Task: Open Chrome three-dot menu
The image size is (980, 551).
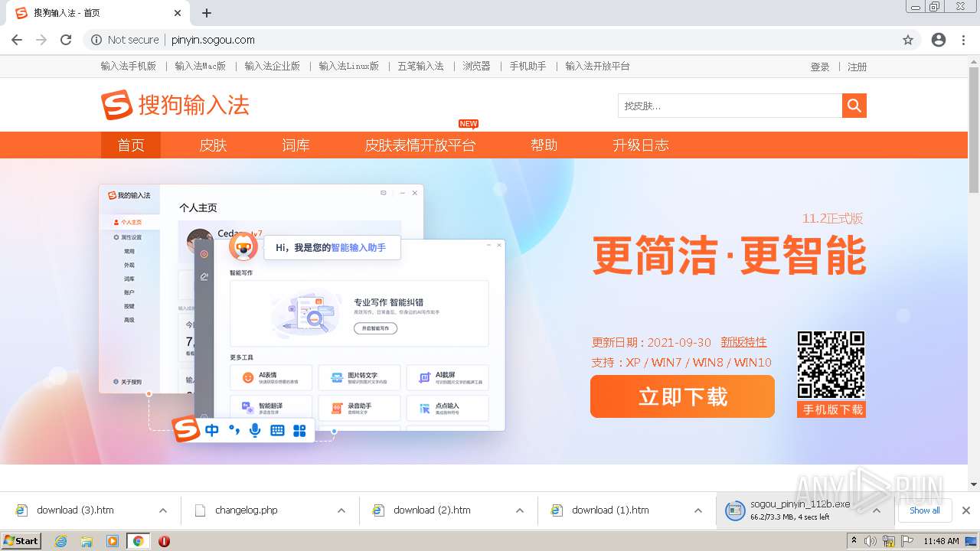Action: [x=963, y=40]
